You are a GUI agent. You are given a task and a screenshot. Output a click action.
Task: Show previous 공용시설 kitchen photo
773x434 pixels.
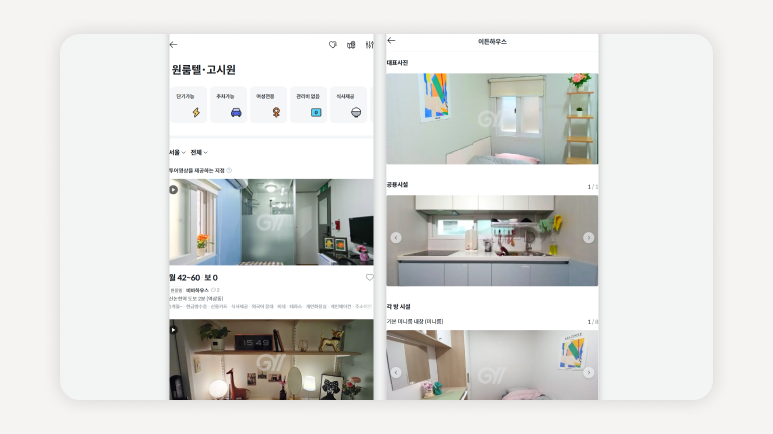[x=396, y=238]
